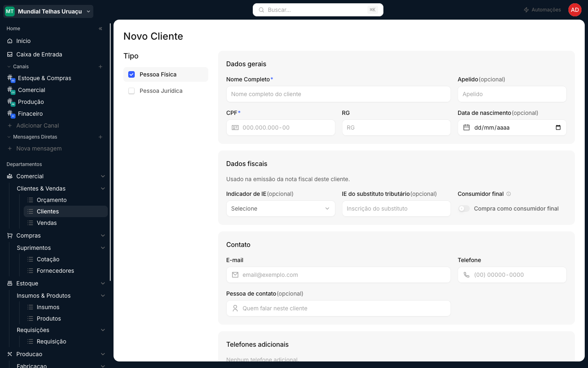This screenshot has height=368, width=588.
Task: Collapse the Requisições group chevron
Action: point(103,330)
